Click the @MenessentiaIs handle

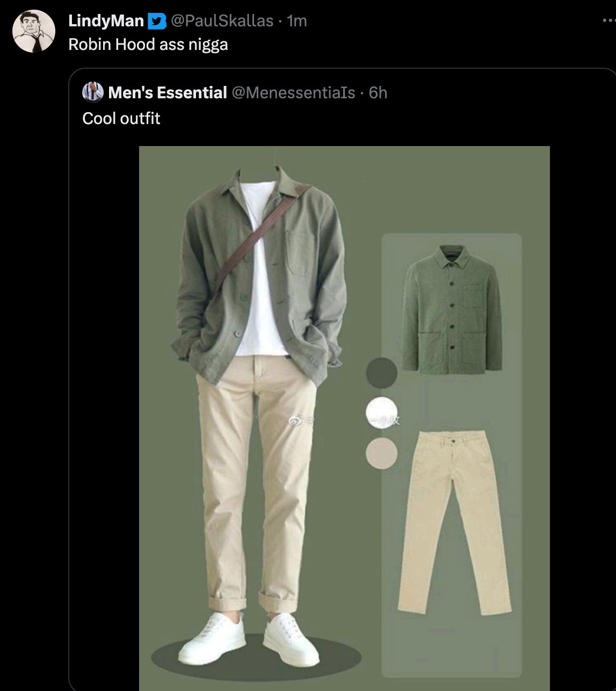(x=293, y=93)
